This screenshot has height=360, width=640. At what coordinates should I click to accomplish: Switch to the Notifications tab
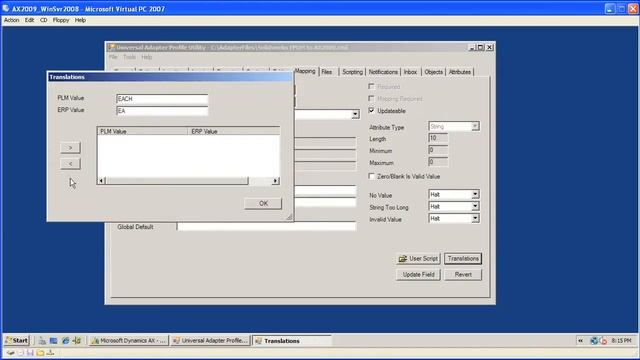point(383,72)
